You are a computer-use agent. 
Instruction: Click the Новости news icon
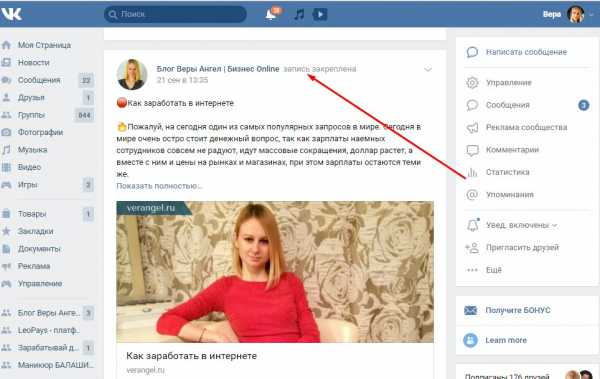click(6, 62)
